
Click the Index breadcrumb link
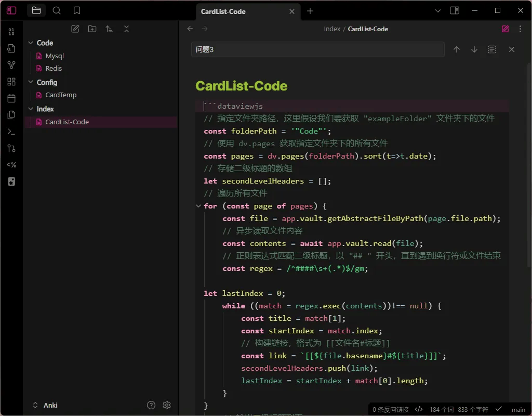click(332, 29)
